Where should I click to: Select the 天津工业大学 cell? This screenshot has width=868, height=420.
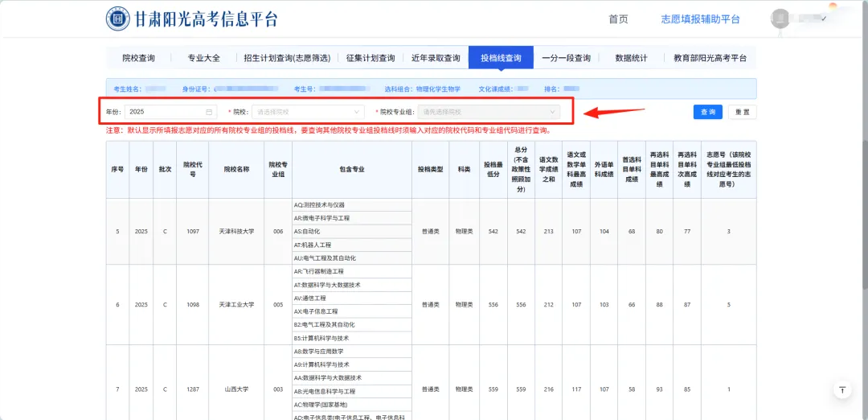pos(236,305)
